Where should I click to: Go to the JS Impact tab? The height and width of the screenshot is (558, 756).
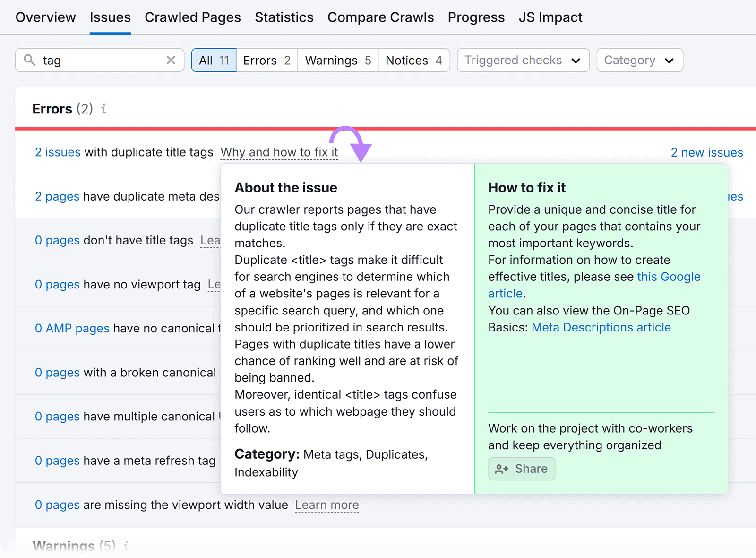click(550, 17)
